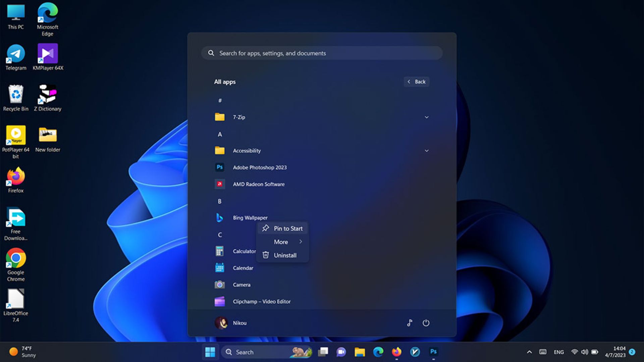644x362 pixels.
Task: Open the music folder icon beside power
Action: [410, 323]
